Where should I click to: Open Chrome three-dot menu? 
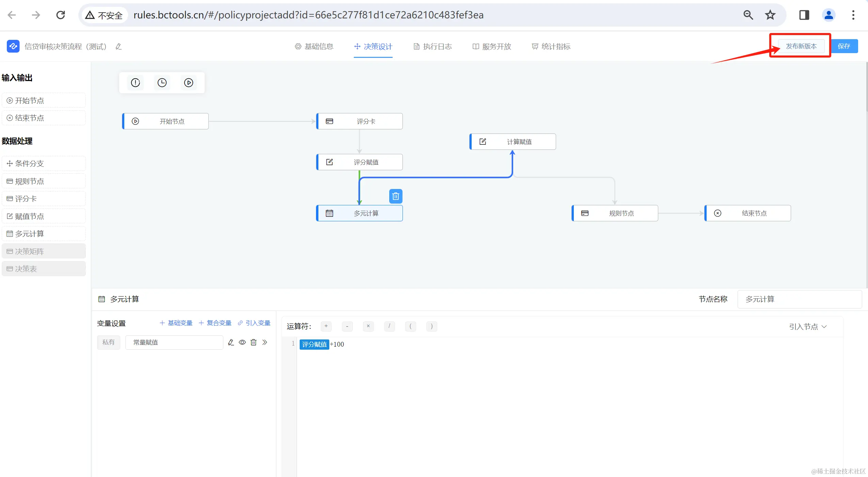pyautogui.click(x=853, y=15)
